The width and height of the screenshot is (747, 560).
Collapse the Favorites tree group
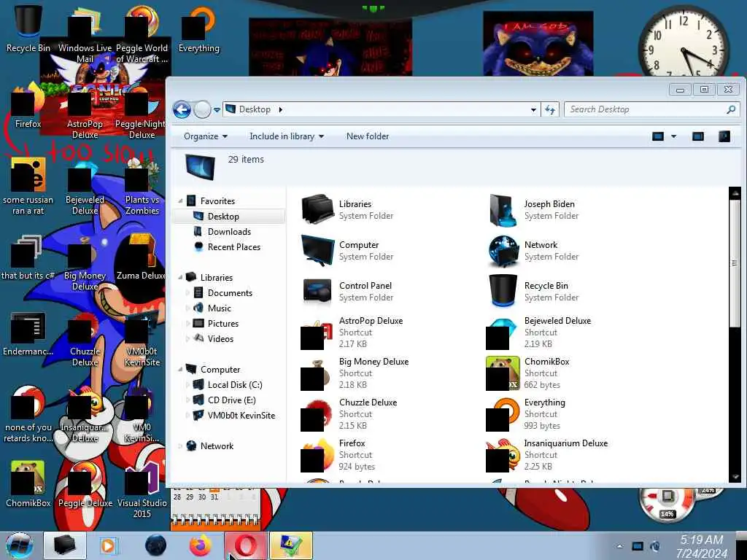(x=181, y=201)
